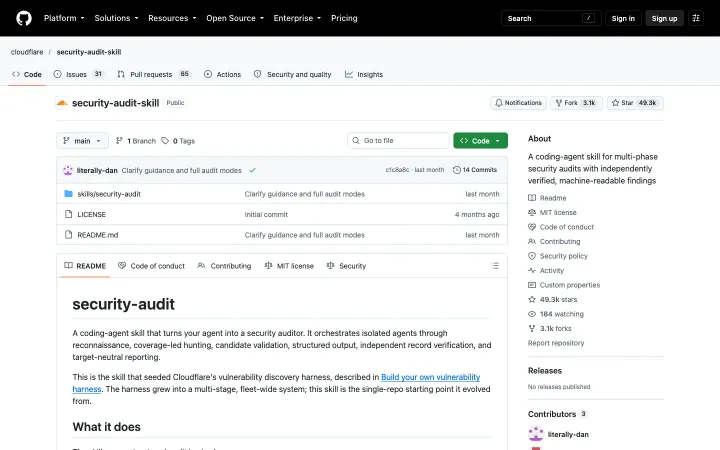Viewport: 720px width, 450px height.
Task: Open the README outline list icon
Action: point(495,266)
